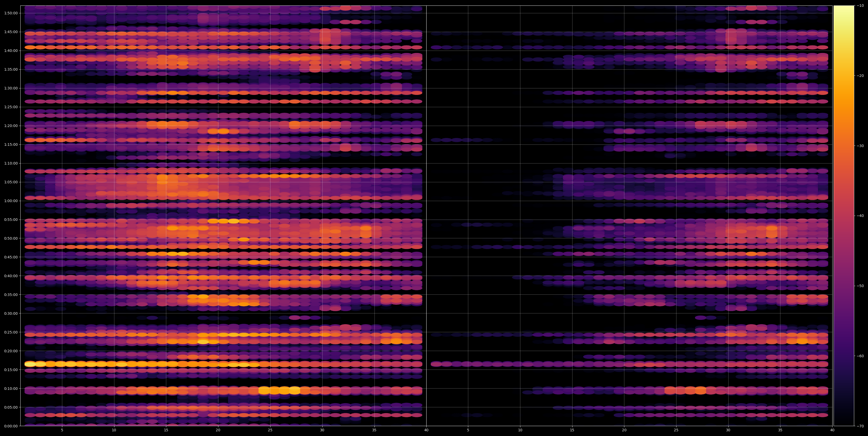The height and width of the screenshot is (436, 868).
Task: Click the −10 colorbar scale label
Action: tap(860, 5)
